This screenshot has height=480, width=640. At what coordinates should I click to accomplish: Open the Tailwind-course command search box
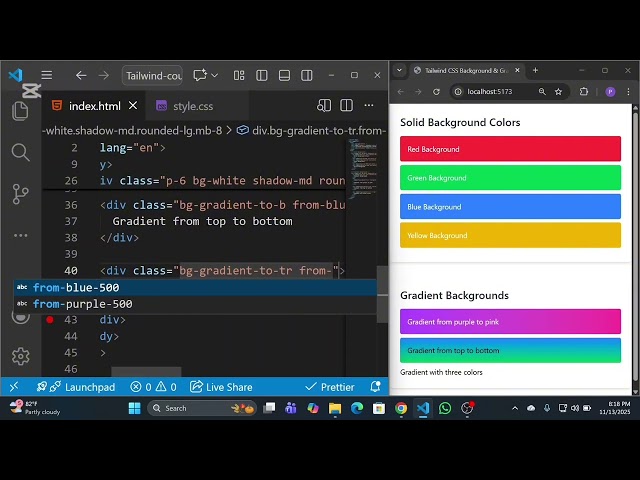152,76
